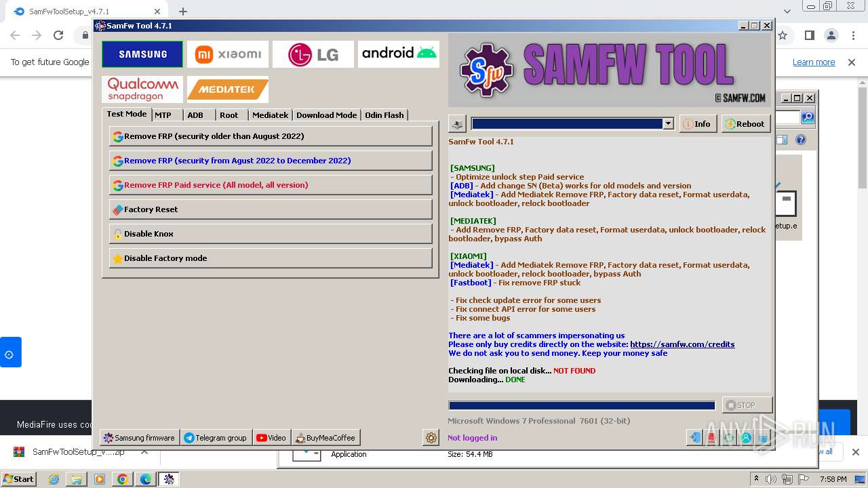Click the device manager icon beside port dropdown
The image size is (868, 488).
457,124
